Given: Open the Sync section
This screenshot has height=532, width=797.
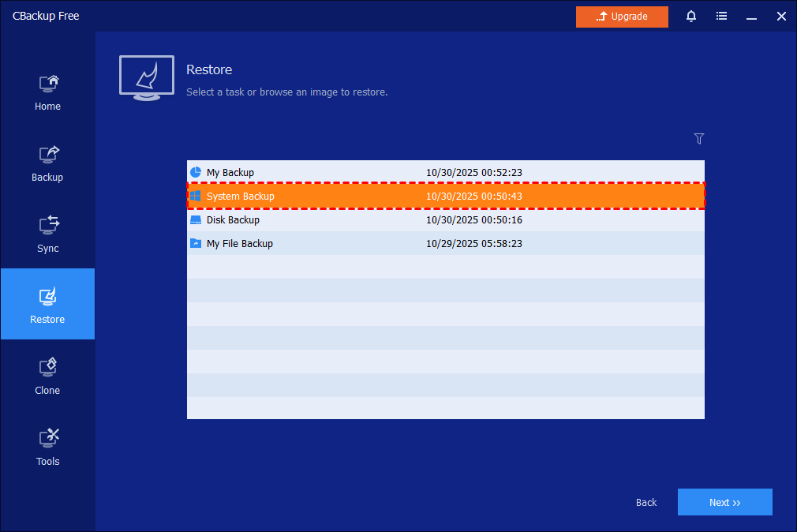Looking at the screenshot, I should click(47, 234).
